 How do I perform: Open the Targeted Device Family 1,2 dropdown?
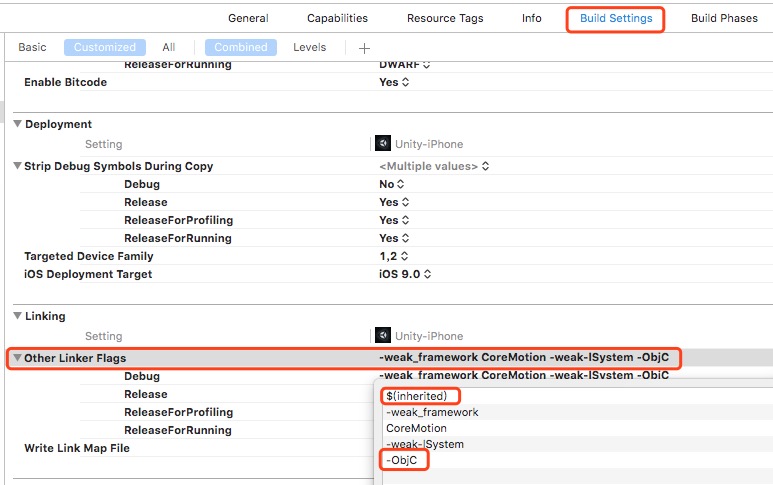393,256
